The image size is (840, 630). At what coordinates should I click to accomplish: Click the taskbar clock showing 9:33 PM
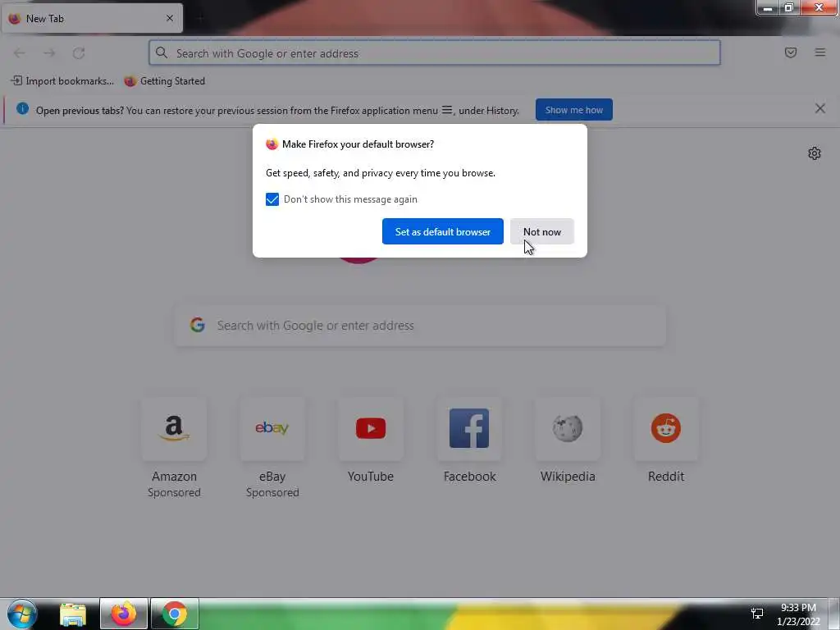pyautogui.click(x=798, y=614)
